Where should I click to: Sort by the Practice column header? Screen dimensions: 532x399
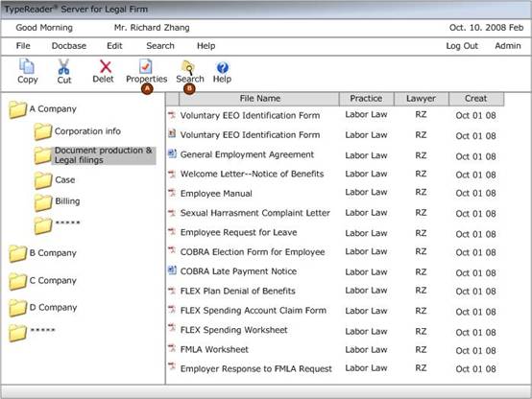[367, 99]
